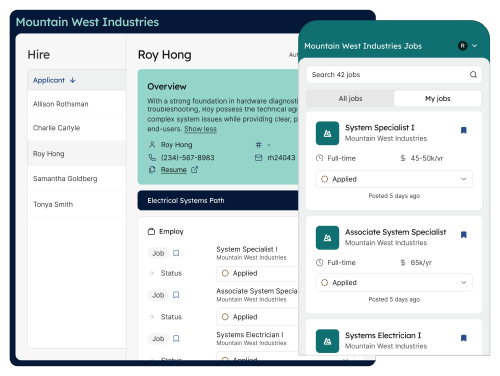Click the search magnifier icon in Jobs panel
The width and height of the screenshot is (500, 376).
473,75
